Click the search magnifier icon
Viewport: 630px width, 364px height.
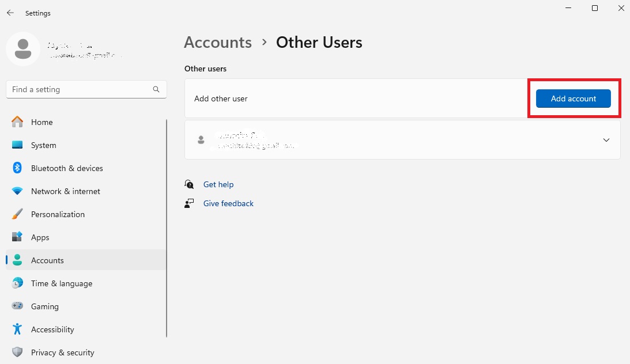tap(156, 89)
